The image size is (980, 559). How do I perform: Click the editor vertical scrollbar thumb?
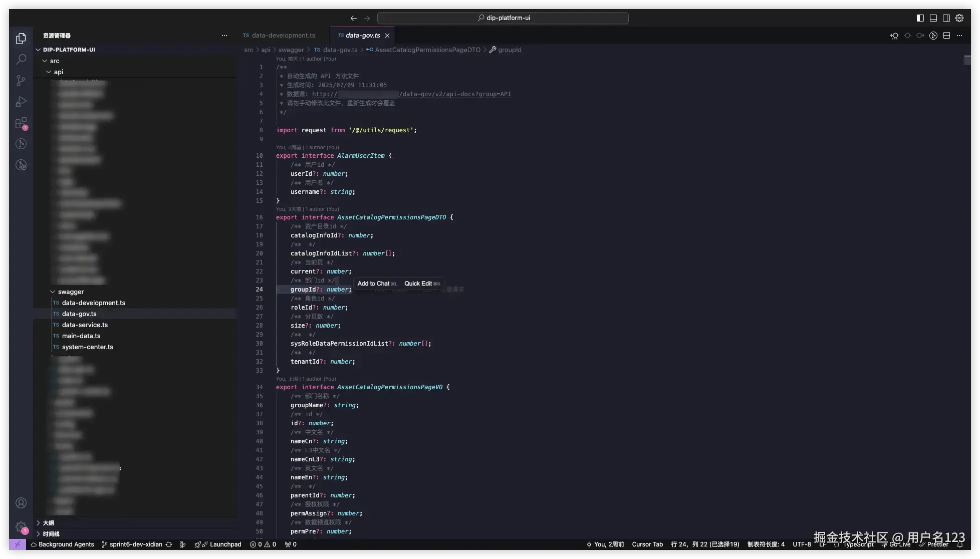click(967, 60)
